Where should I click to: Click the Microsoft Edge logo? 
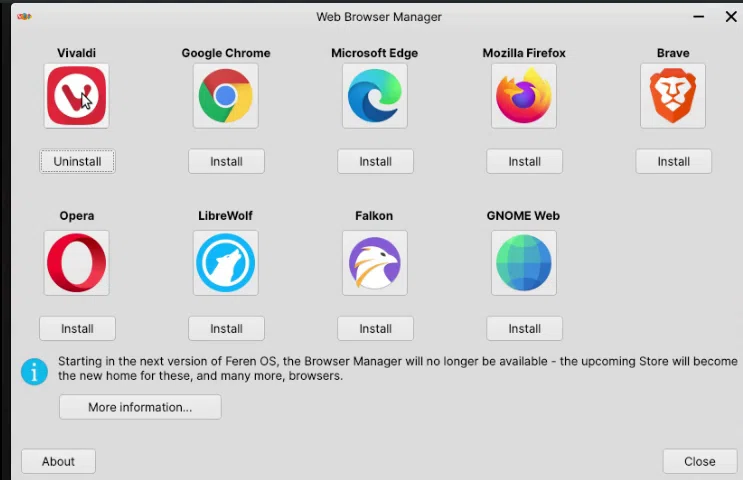[375, 96]
